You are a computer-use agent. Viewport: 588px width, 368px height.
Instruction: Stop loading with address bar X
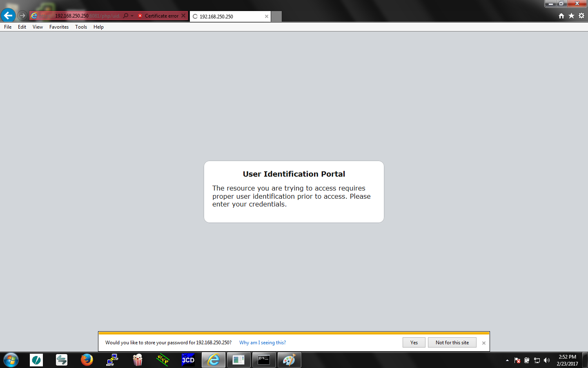(183, 16)
